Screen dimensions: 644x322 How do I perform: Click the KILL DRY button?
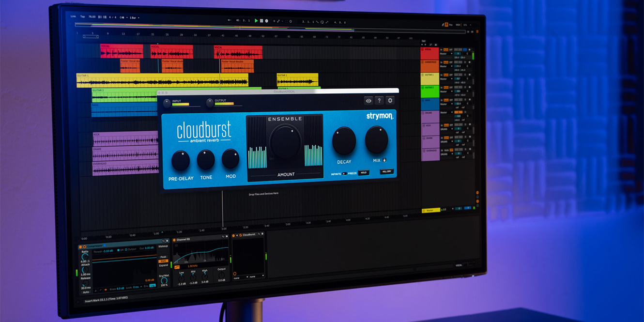point(387,171)
